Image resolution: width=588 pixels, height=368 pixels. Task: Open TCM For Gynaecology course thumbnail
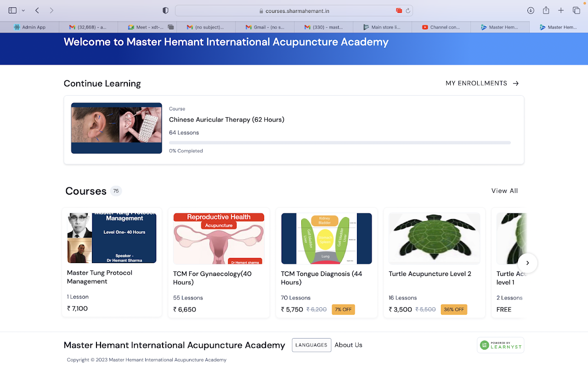pyautogui.click(x=219, y=238)
